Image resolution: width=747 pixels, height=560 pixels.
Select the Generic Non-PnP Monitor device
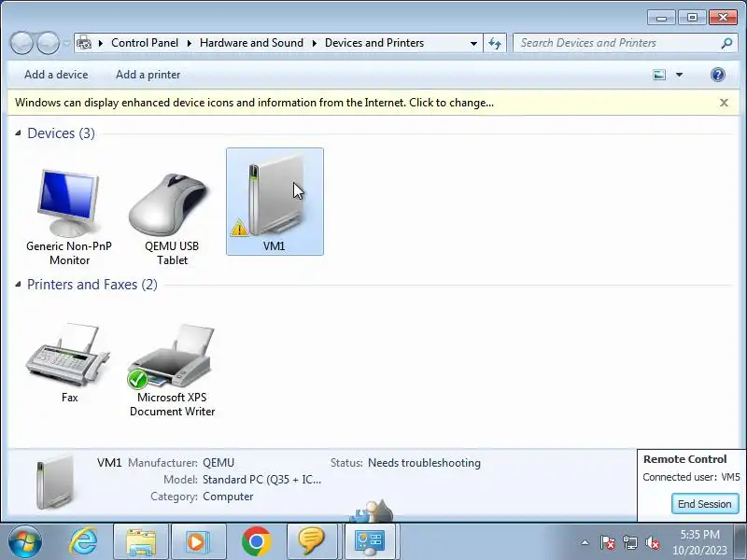[69, 217]
